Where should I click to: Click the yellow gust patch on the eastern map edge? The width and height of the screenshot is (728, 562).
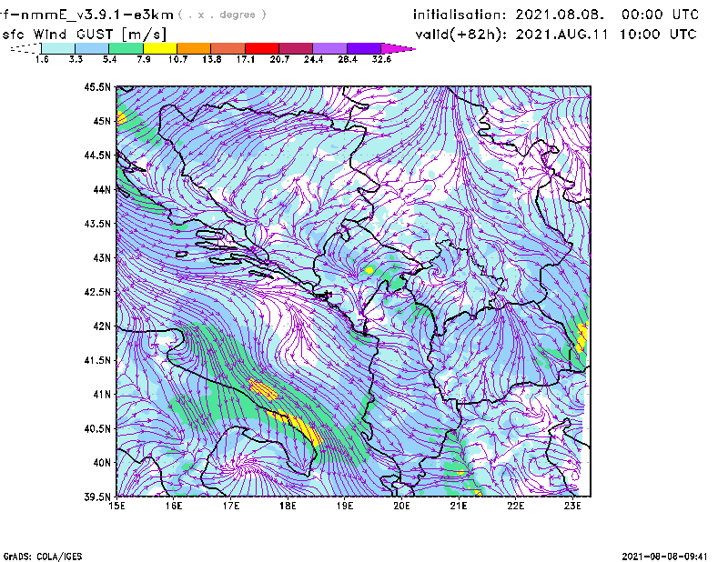(582, 336)
